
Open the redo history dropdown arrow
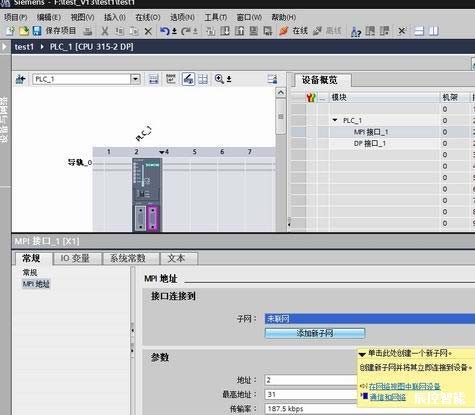(x=195, y=32)
